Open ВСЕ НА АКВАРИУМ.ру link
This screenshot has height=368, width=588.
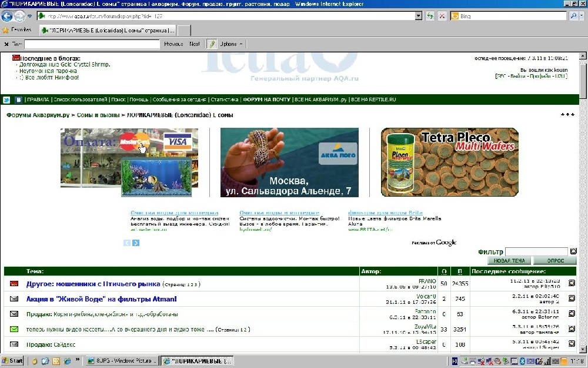[320, 100]
